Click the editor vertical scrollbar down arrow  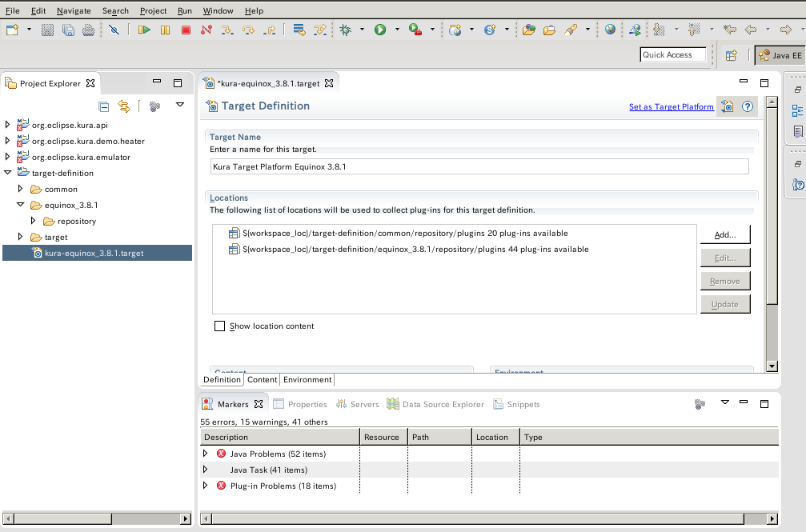click(772, 366)
